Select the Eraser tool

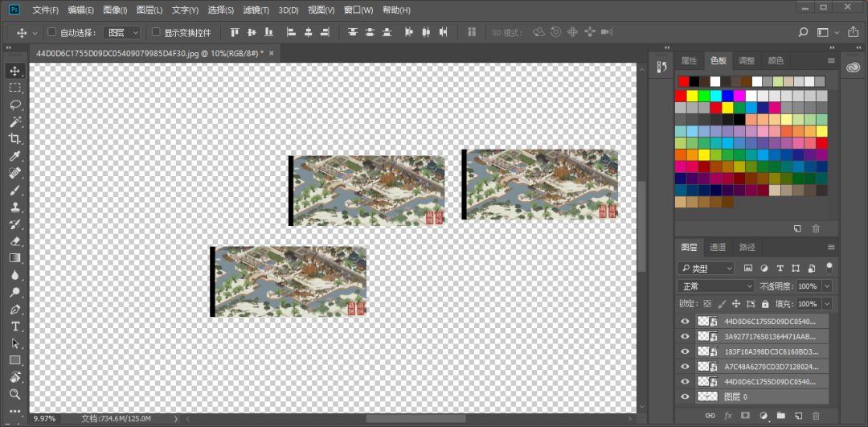(x=15, y=241)
